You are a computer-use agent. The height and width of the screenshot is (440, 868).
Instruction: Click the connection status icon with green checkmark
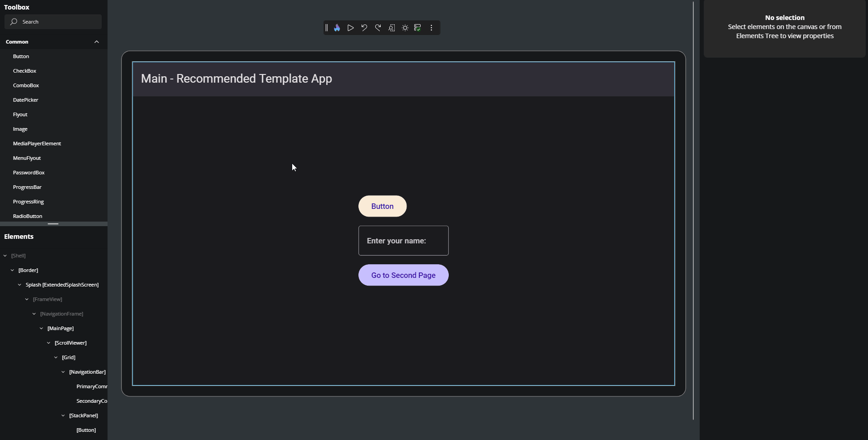(x=417, y=28)
